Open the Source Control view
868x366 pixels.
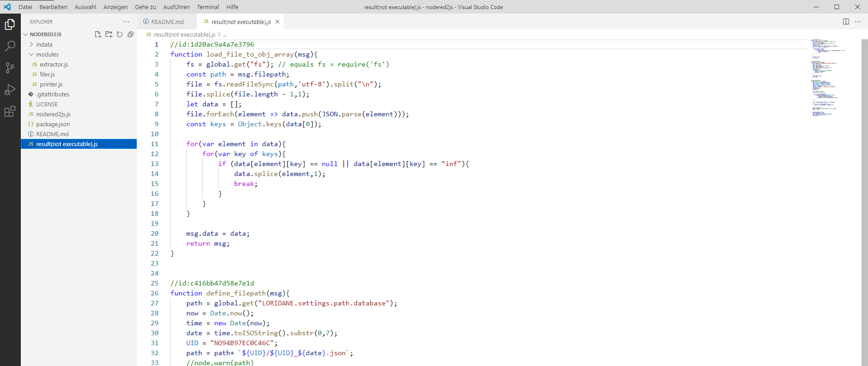(10, 68)
